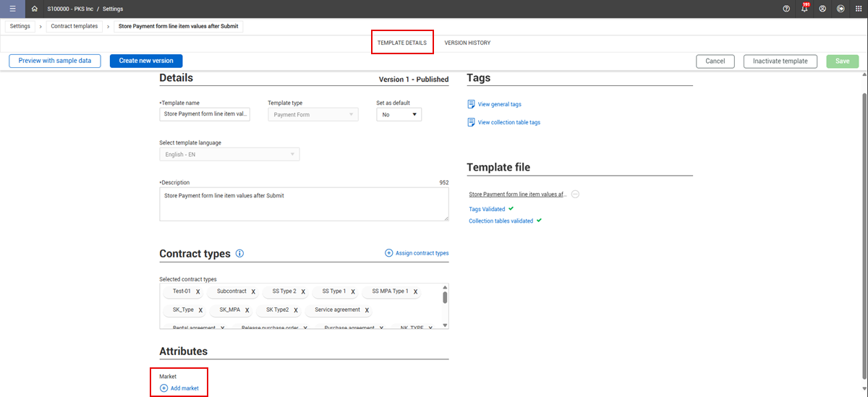Remove the template file using minus icon

click(x=575, y=195)
